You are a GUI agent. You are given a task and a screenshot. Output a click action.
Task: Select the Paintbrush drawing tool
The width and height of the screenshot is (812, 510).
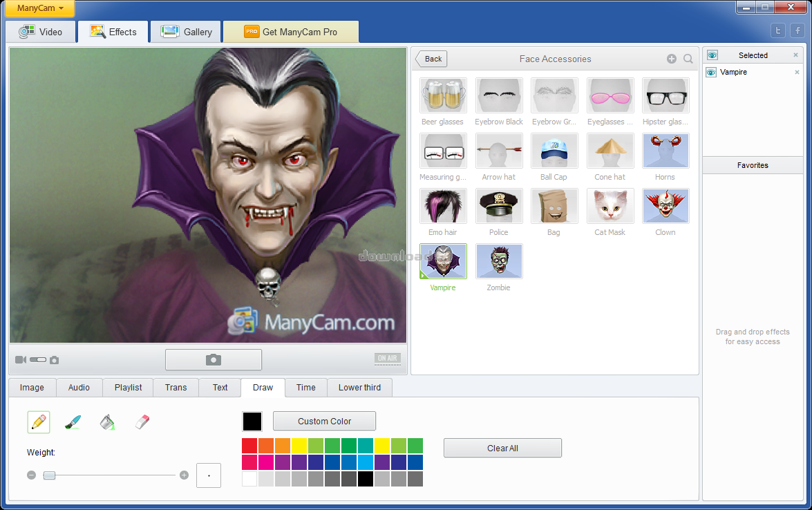pos(73,422)
